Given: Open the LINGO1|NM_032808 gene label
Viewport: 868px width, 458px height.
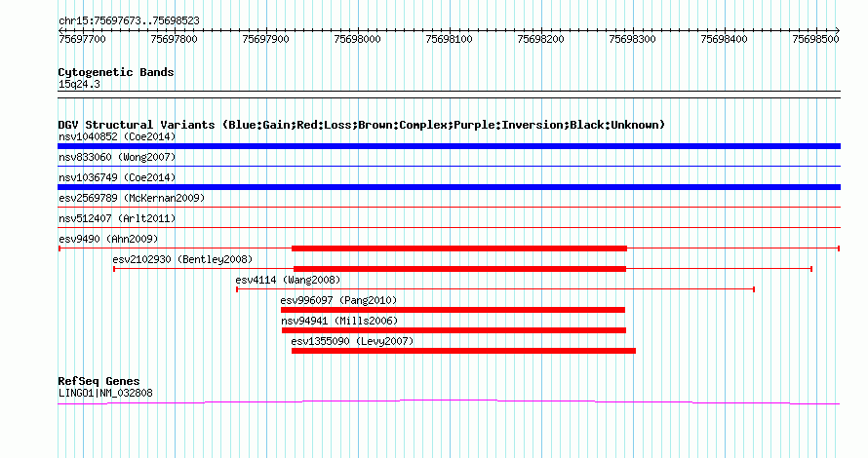Looking at the screenshot, I should [105, 394].
